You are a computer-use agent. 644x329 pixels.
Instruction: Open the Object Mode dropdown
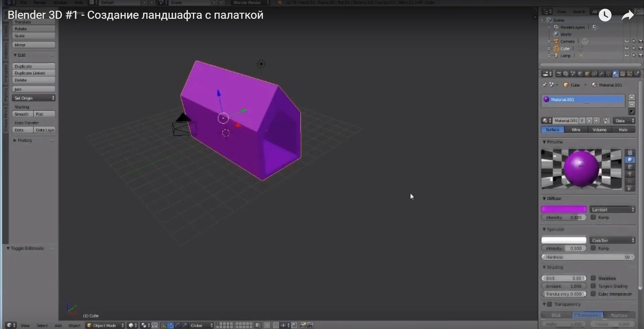(105, 325)
